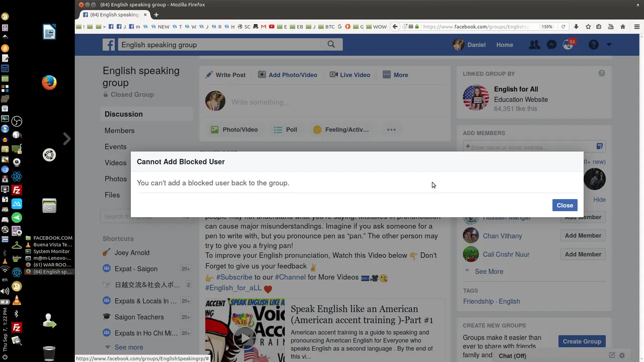Viewport: 644px width, 362px height.
Task: Go to the Home link
Action: point(505,45)
